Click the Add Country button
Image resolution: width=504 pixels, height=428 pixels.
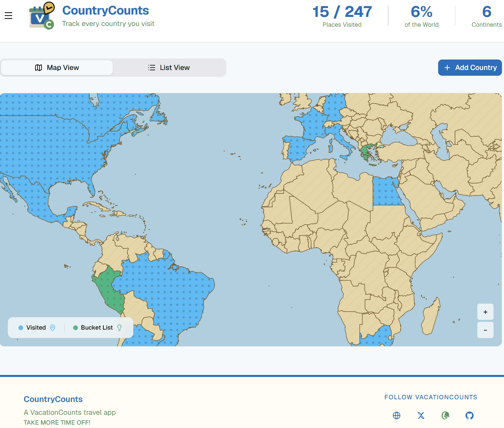pyautogui.click(x=470, y=68)
